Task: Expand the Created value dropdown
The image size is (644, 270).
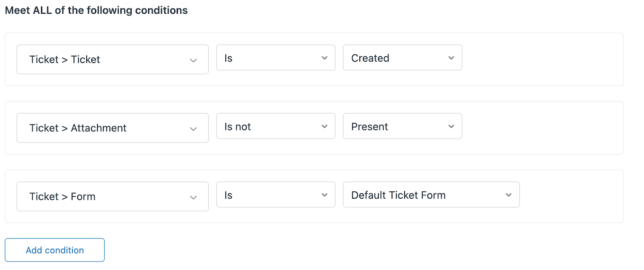Action: pyautogui.click(x=402, y=58)
